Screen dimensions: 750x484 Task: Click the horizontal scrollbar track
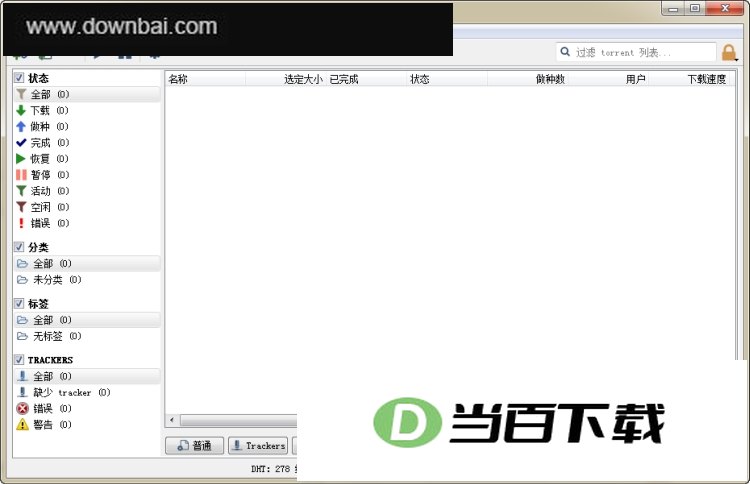[238, 420]
